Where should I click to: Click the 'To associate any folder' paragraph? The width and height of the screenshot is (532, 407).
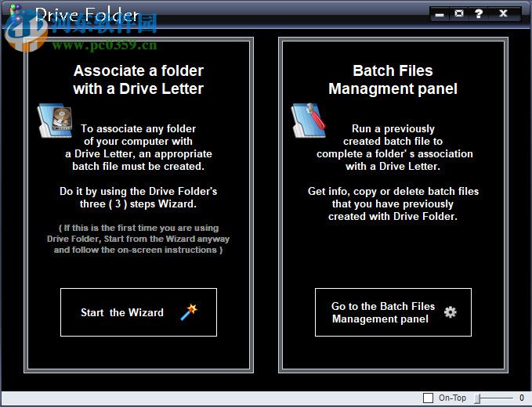pyautogui.click(x=139, y=147)
